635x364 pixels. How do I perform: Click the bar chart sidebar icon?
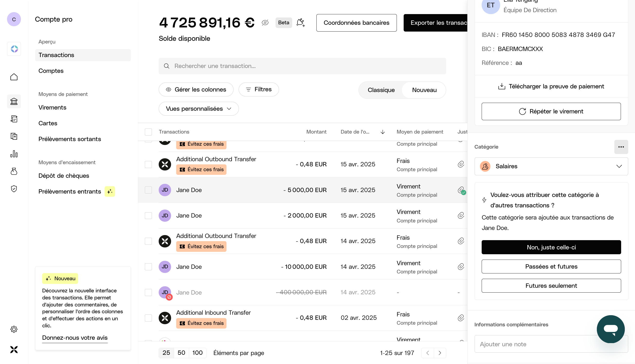tap(14, 154)
